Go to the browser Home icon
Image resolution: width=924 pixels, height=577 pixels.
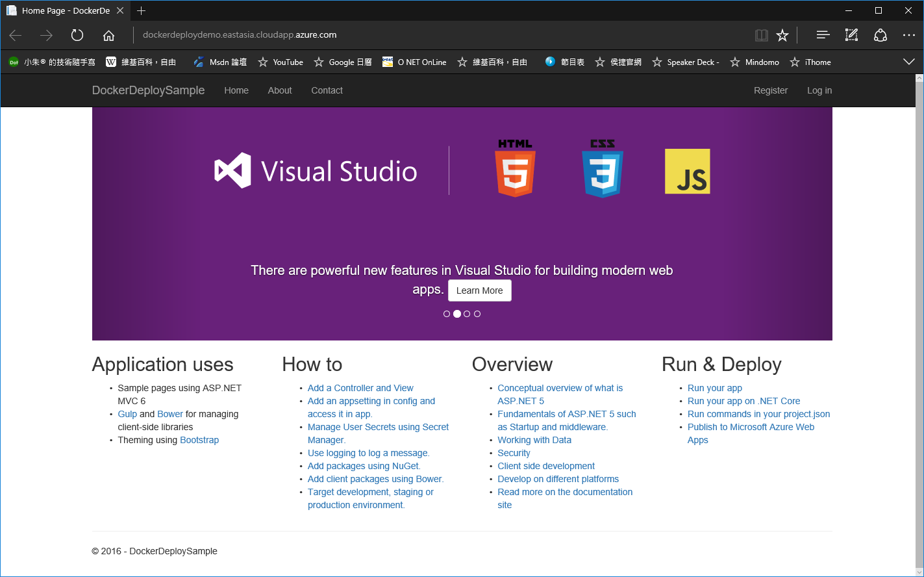pos(109,35)
